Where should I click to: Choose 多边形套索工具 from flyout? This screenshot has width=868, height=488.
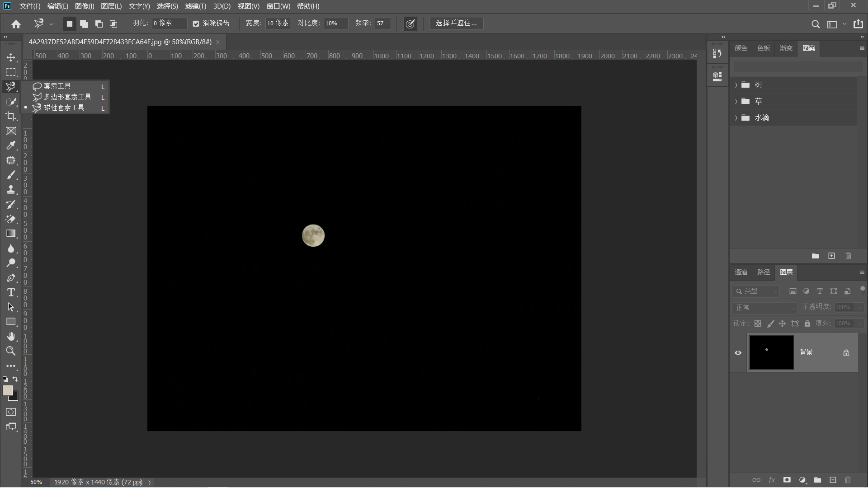click(67, 97)
